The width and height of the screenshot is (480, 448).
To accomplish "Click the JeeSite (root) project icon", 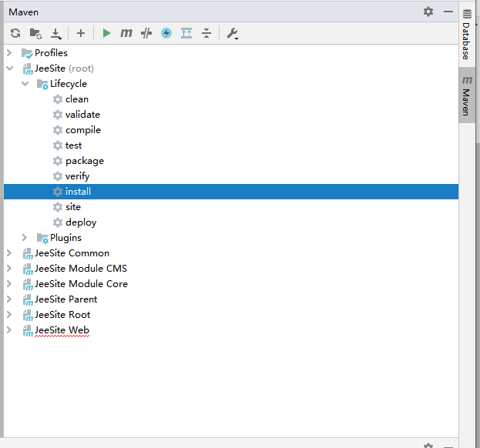I will coord(28,69).
